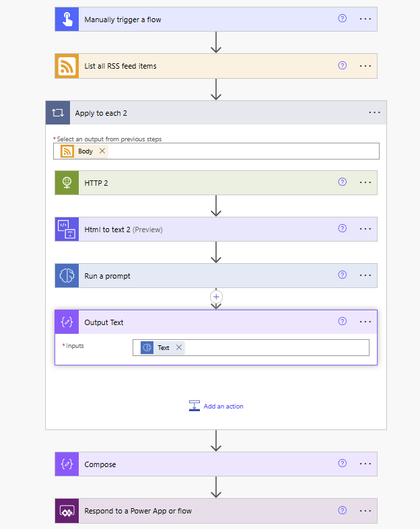The height and width of the screenshot is (529, 420).
Task: Expand the Run a prompt card
Action: [216, 276]
